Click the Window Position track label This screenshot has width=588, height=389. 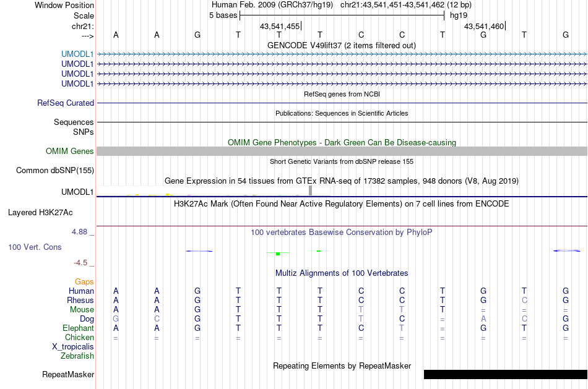tap(64, 5)
